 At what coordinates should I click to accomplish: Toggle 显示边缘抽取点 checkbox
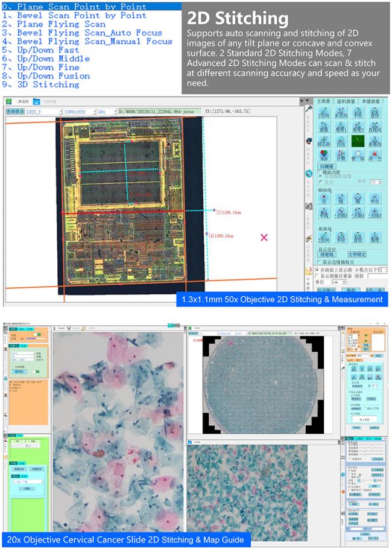click(x=319, y=261)
